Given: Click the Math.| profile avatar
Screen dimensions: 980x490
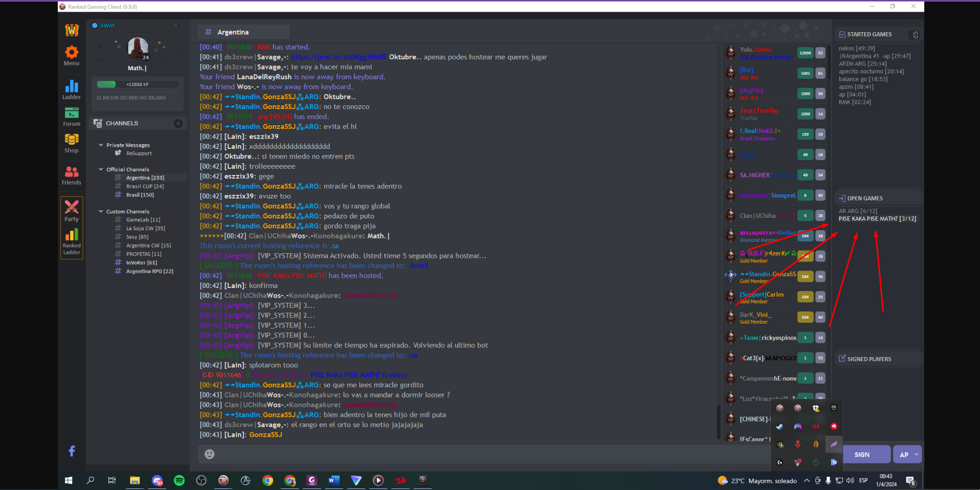Looking at the screenshot, I should click(138, 49).
